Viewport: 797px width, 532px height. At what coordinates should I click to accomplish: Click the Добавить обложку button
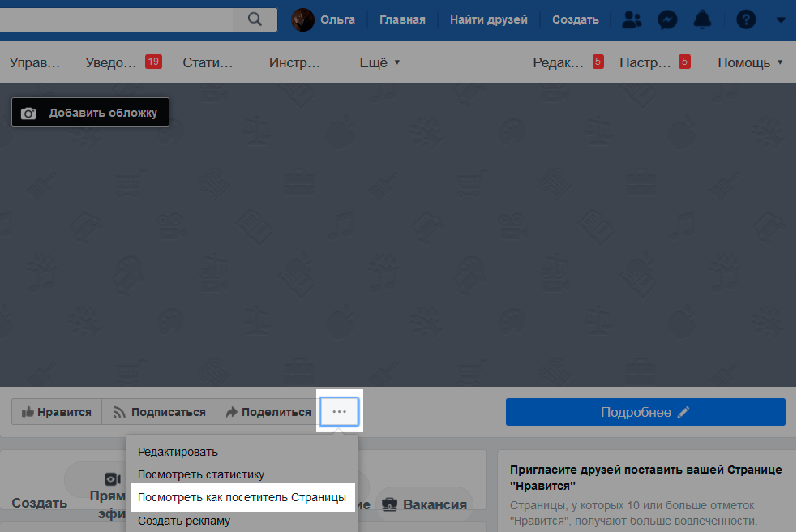91,113
